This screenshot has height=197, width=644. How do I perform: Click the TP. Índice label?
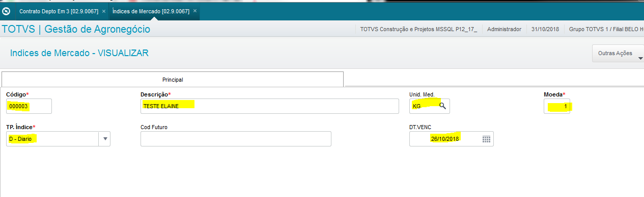click(21, 127)
